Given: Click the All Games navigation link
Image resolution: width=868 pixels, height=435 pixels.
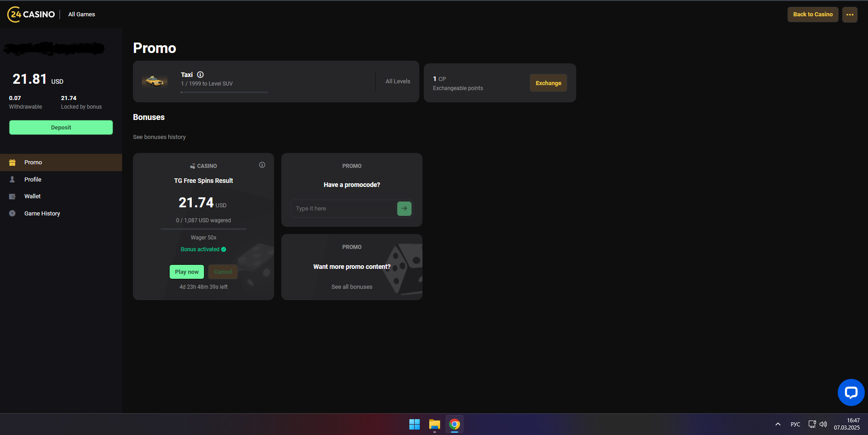Looking at the screenshot, I should [x=81, y=14].
